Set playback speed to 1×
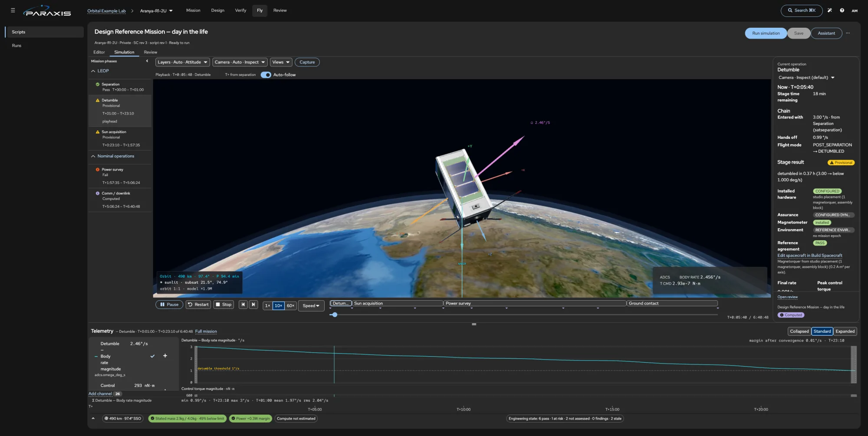The width and height of the screenshot is (868, 436). tap(268, 306)
